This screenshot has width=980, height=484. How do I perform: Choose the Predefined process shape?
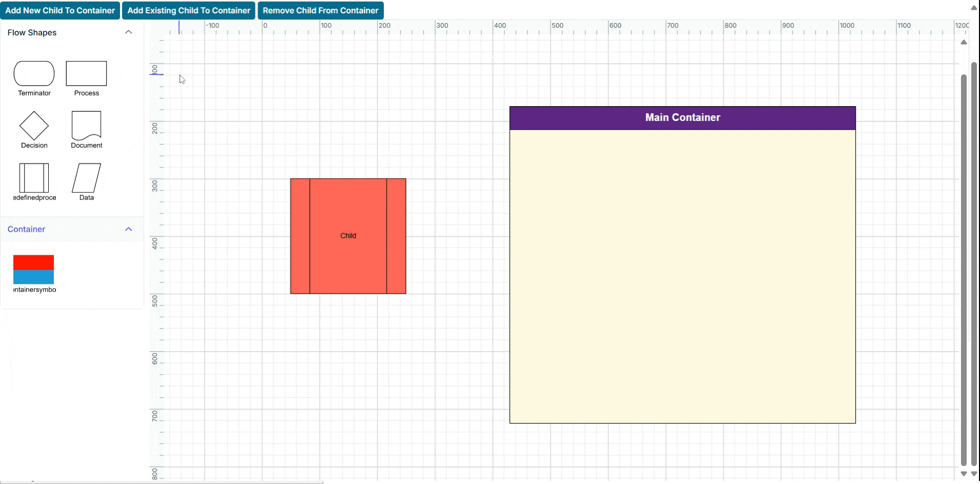34,178
